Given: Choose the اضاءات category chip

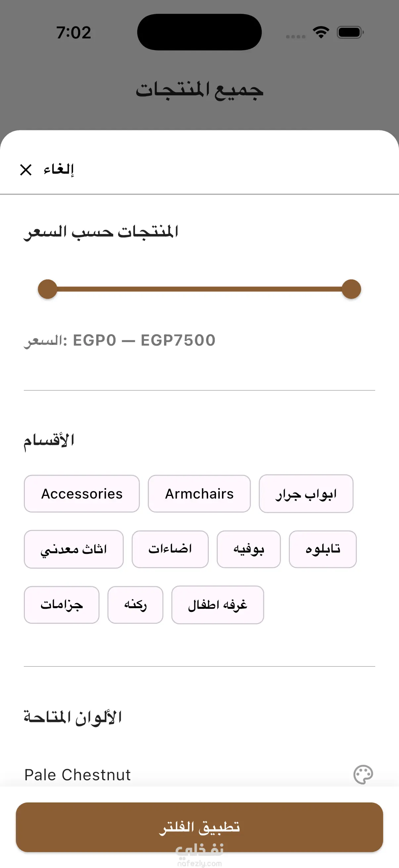Looking at the screenshot, I should click(170, 549).
